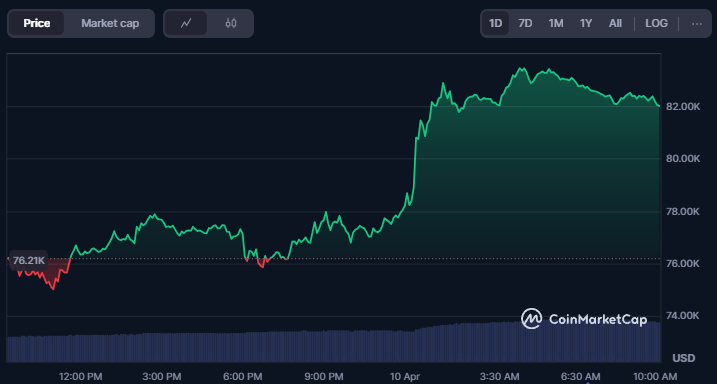Screen dimensions: 717x384
Task: Select the candlestick chart view icon
Action: click(231, 23)
